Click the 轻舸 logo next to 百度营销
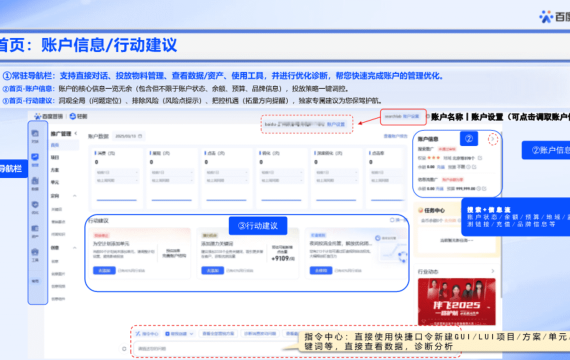 (79, 116)
